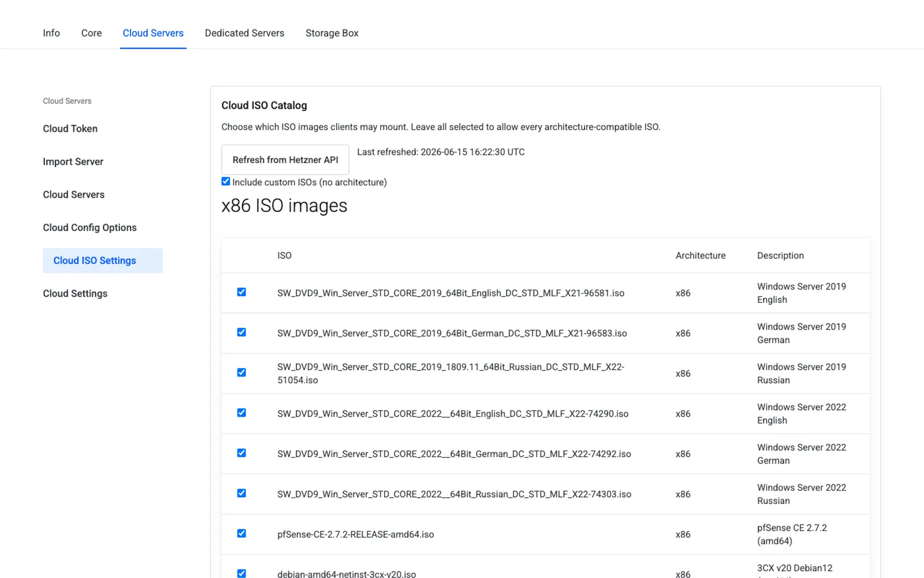Click Refresh from Hetzner API button
Image resolution: width=924 pixels, height=578 pixels.
coord(285,160)
